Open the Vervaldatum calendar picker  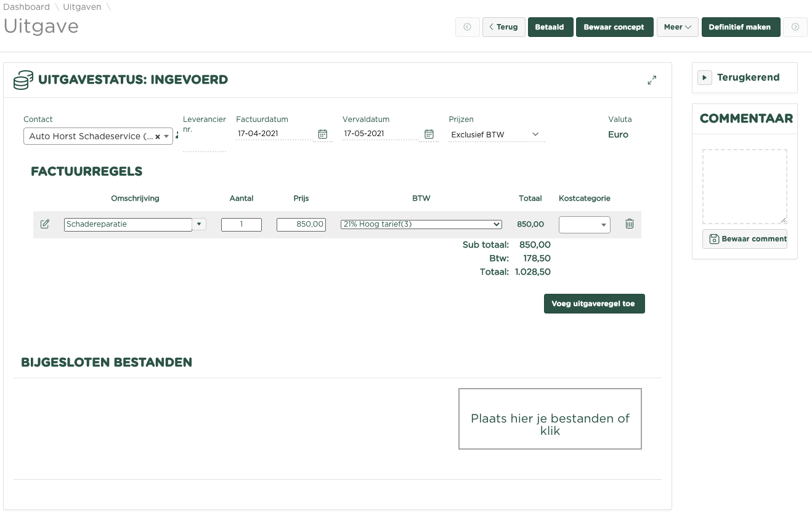[429, 134]
